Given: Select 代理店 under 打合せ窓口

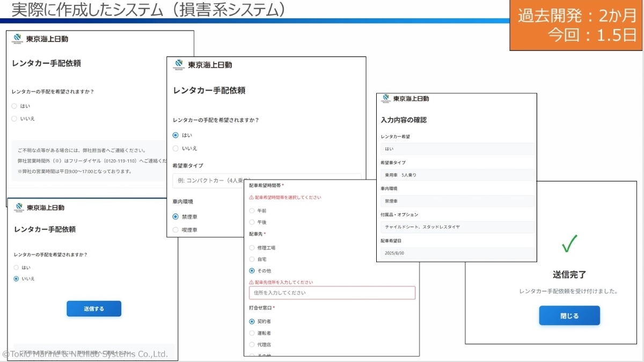Looking at the screenshot, I should pos(252,344).
